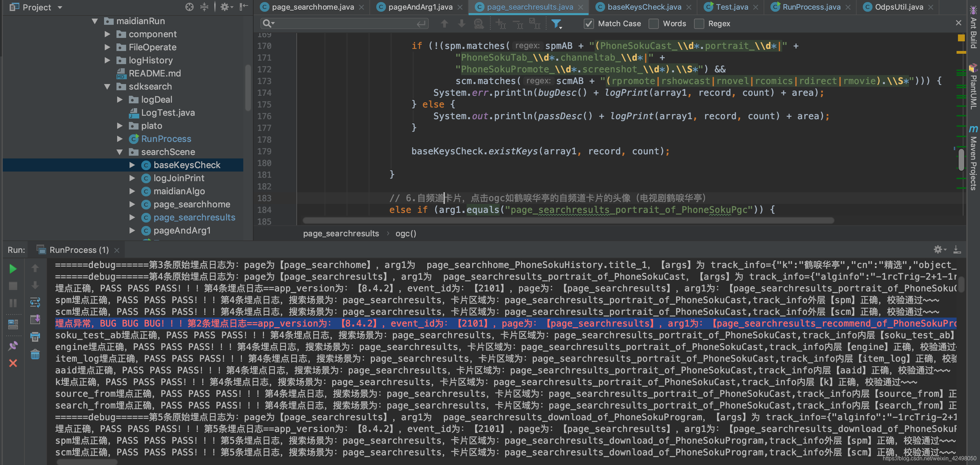980x465 pixels.
Task: Enable the Words checkbox
Action: pos(654,24)
